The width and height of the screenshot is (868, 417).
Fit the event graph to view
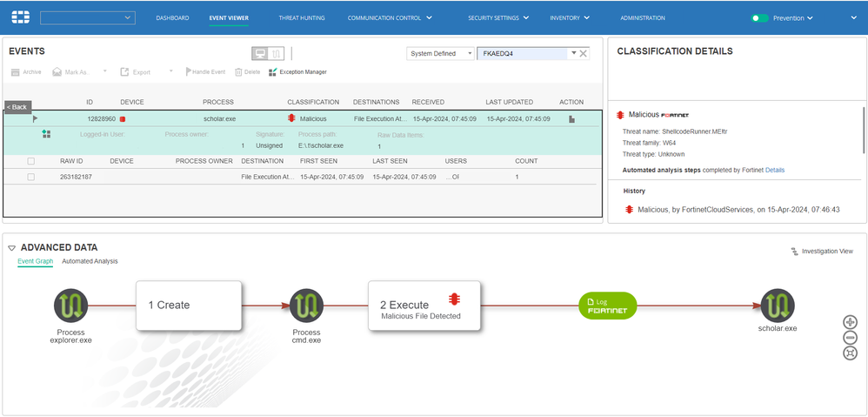[x=850, y=353]
